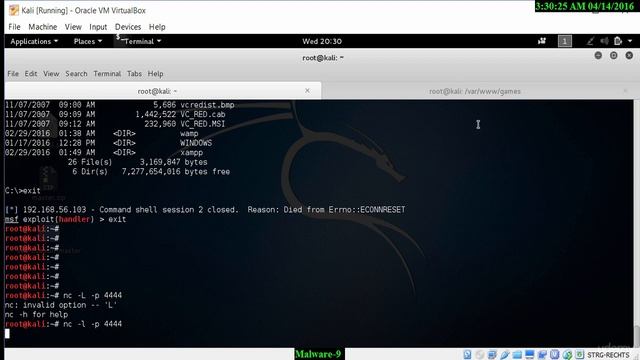Open the terminal Search menu

tap(76, 74)
